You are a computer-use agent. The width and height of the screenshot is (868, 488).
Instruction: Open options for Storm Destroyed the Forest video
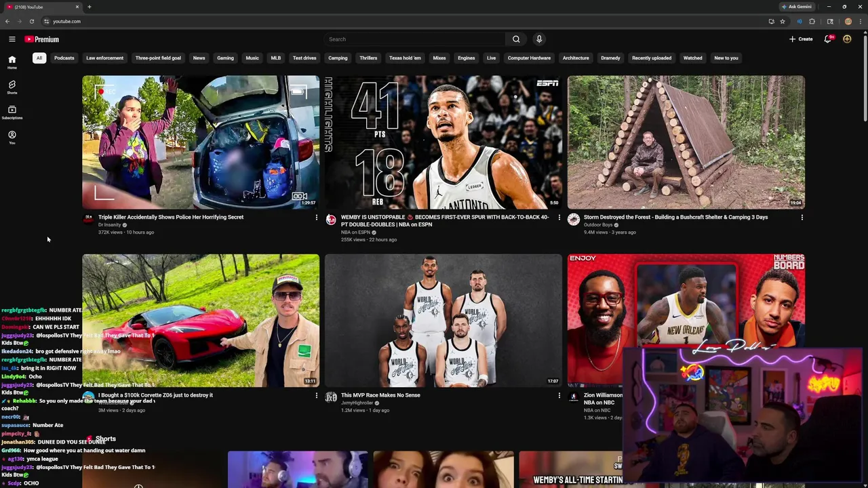click(802, 218)
